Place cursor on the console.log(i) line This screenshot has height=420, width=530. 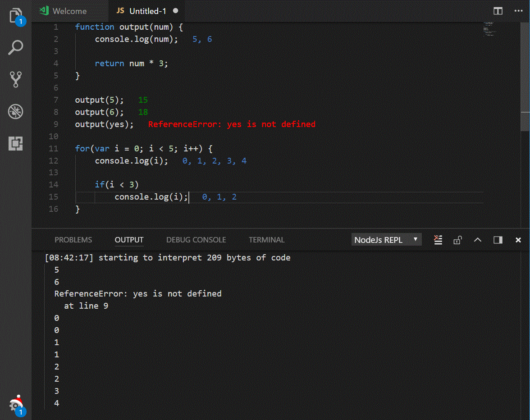(152, 196)
